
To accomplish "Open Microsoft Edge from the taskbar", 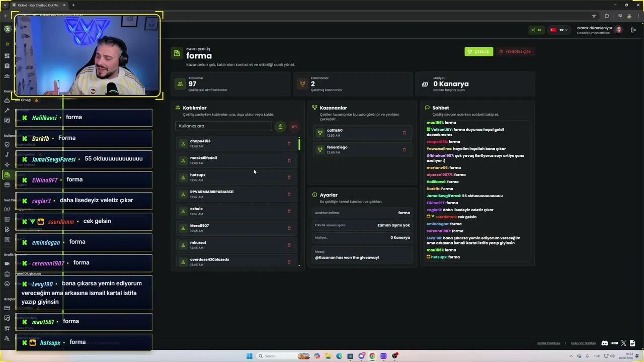I will click(339, 356).
